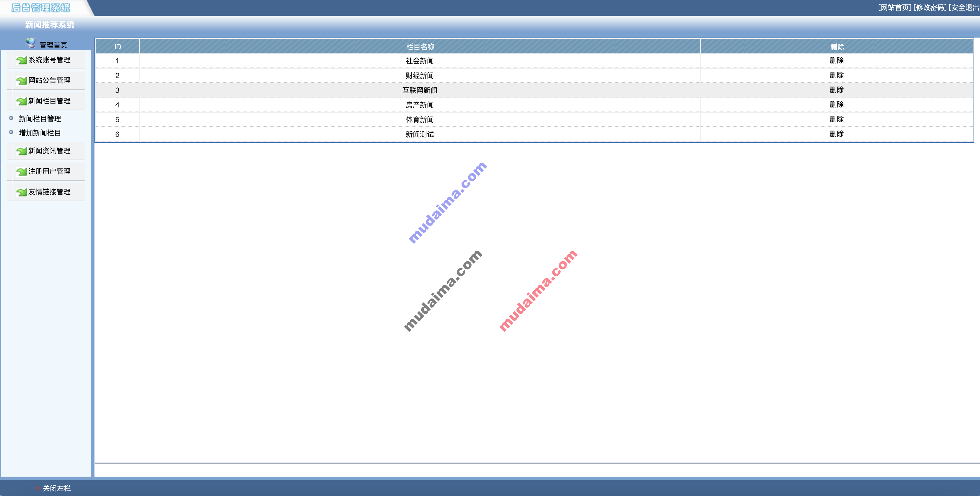Click ID cell 5 in the table

[117, 119]
